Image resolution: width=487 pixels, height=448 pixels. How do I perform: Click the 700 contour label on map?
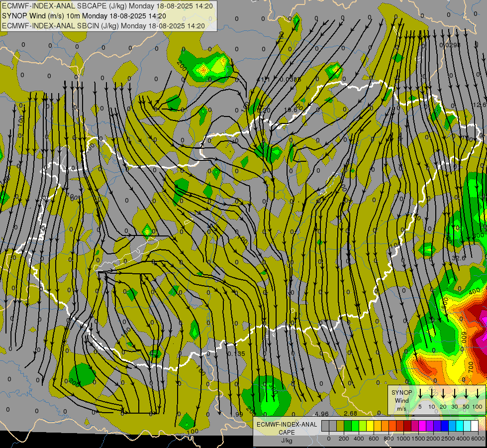tap(471, 367)
